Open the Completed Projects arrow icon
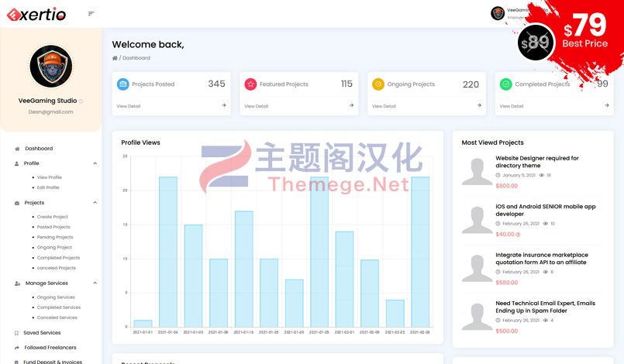The width and height of the screenshot is (624, 364). pyautogui.click(x=606, y=105)
